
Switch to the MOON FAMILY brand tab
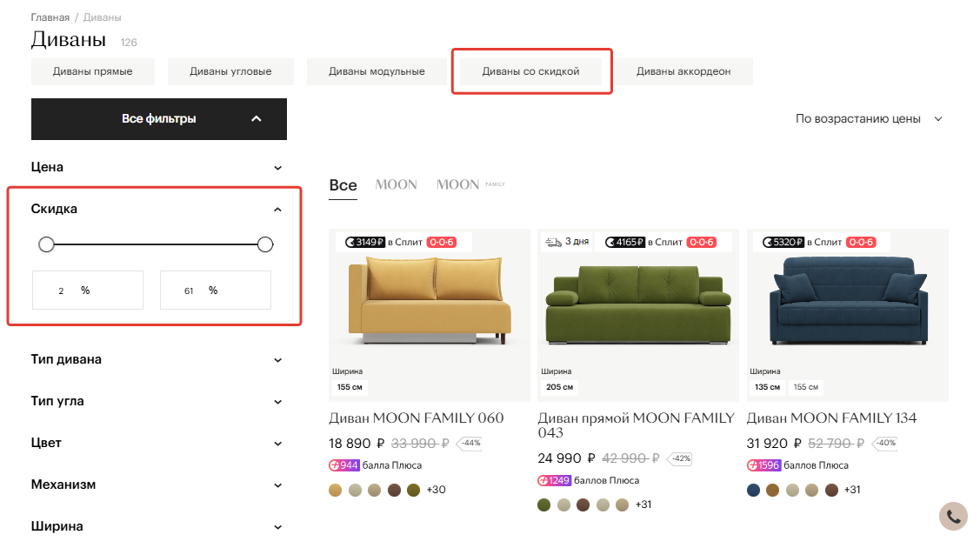pos(470,185)
